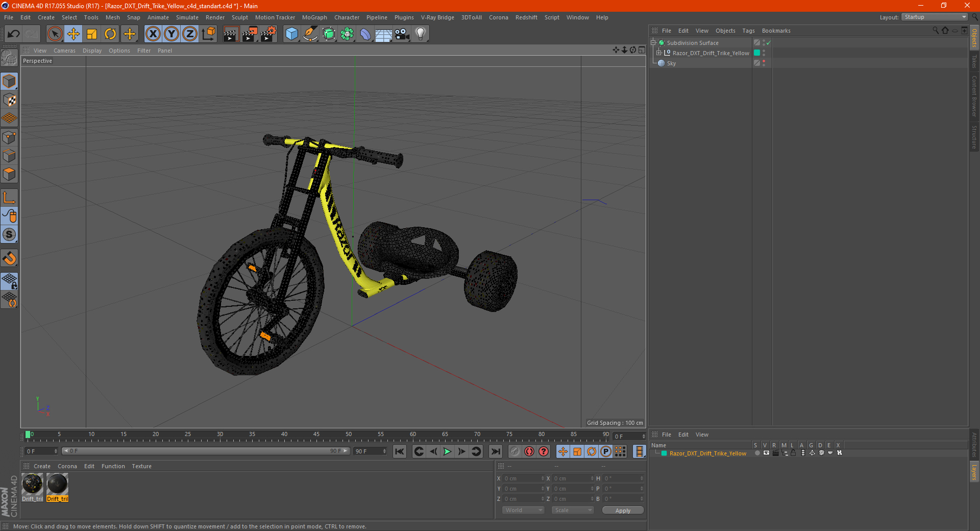Open viewport Cameras menu
980x531 pixels.
tap(64, 51)
